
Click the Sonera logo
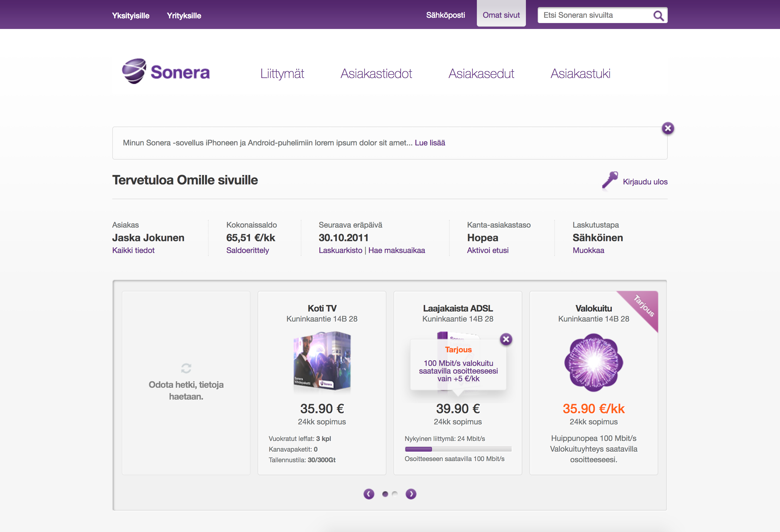[166, 72]
